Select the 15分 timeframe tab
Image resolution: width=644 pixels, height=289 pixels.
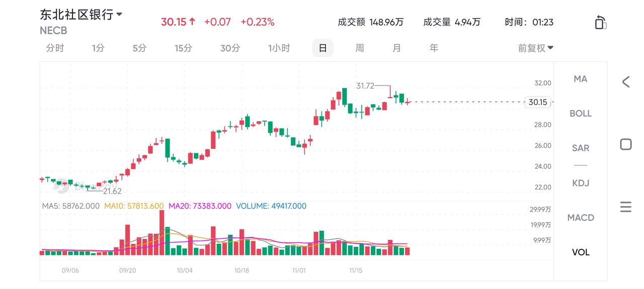[x=183, y=48]
